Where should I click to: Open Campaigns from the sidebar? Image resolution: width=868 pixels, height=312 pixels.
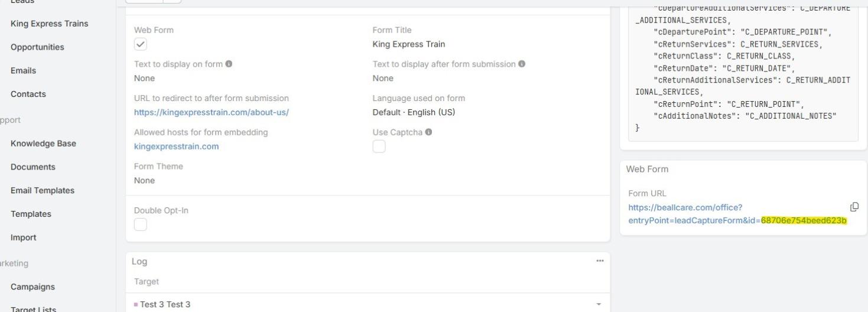coord(32,287)
